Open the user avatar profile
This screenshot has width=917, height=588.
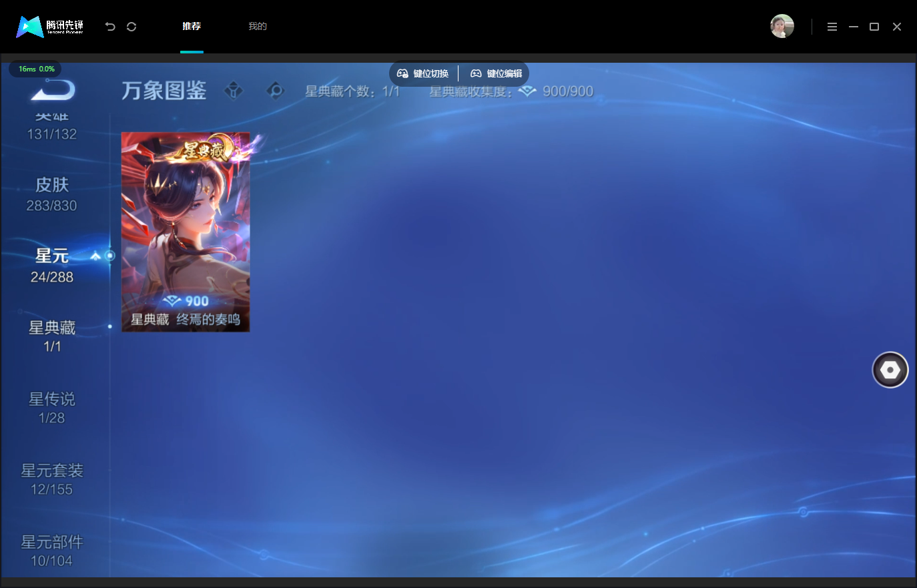tap(782, 27)
